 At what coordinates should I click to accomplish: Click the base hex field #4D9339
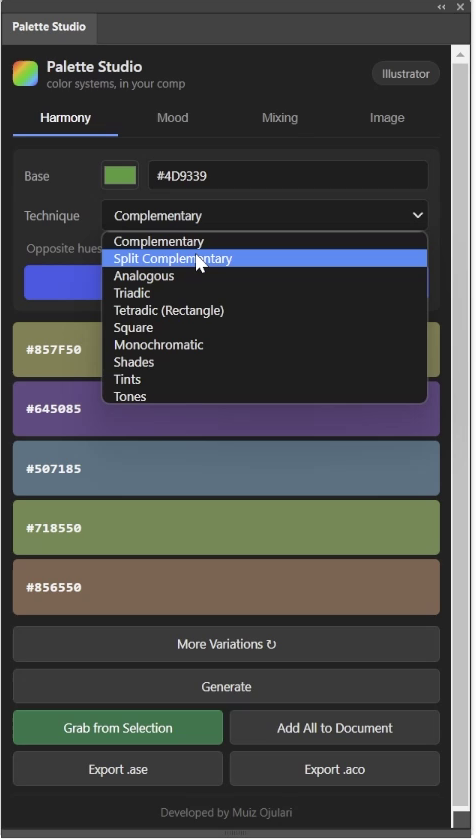pyautogui.click(x=288, y=176)
